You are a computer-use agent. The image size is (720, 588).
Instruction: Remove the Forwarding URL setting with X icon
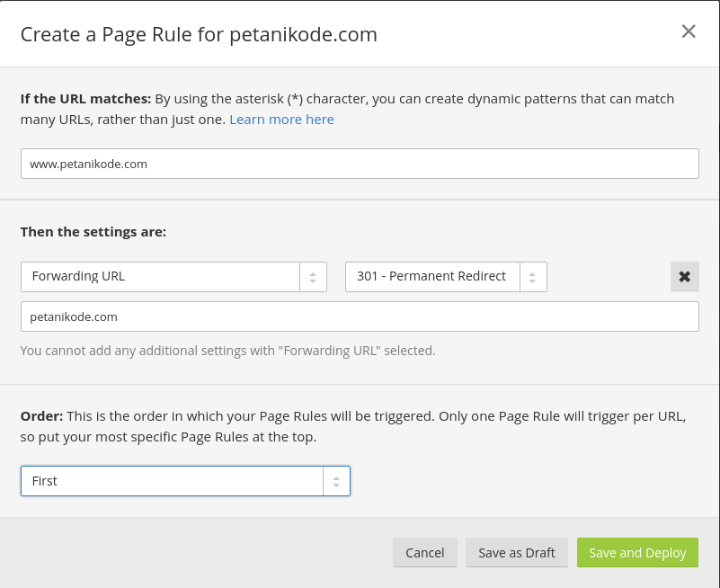[684, 277]
